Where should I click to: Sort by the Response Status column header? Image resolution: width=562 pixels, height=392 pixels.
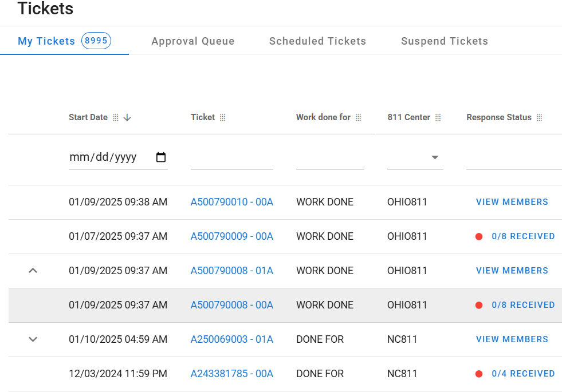point(499,117)
